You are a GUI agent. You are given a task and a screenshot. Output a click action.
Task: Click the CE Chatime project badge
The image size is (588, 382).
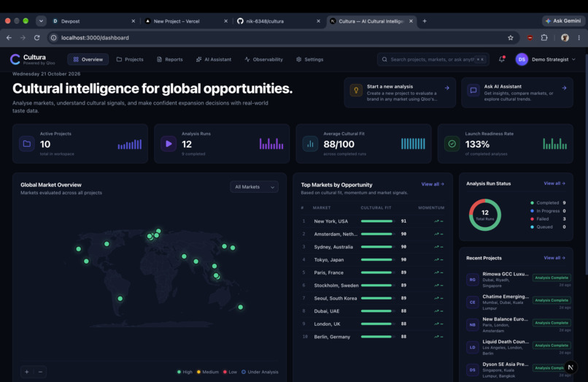point(473,302)
